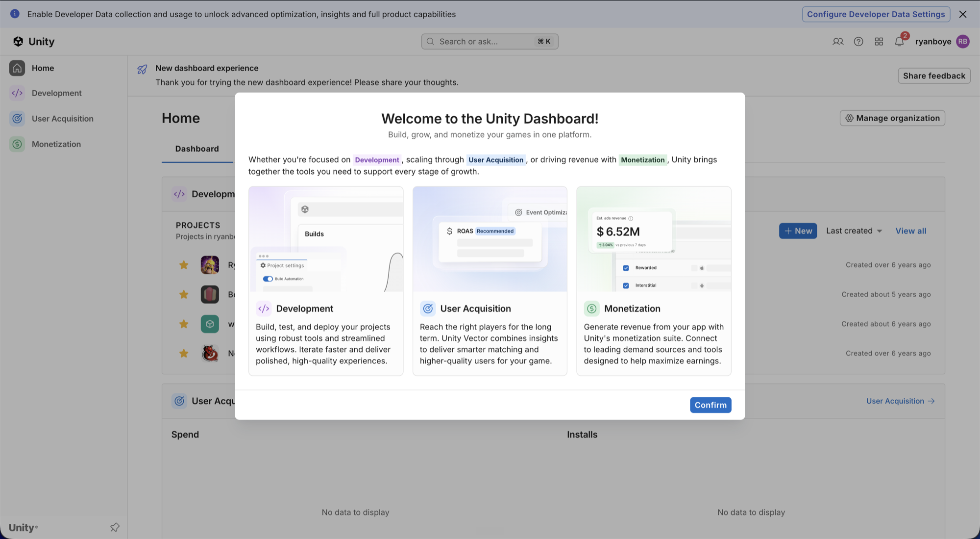
Task: Click Confirm in the welcome dialog
Action: click(x=710, y=405)
